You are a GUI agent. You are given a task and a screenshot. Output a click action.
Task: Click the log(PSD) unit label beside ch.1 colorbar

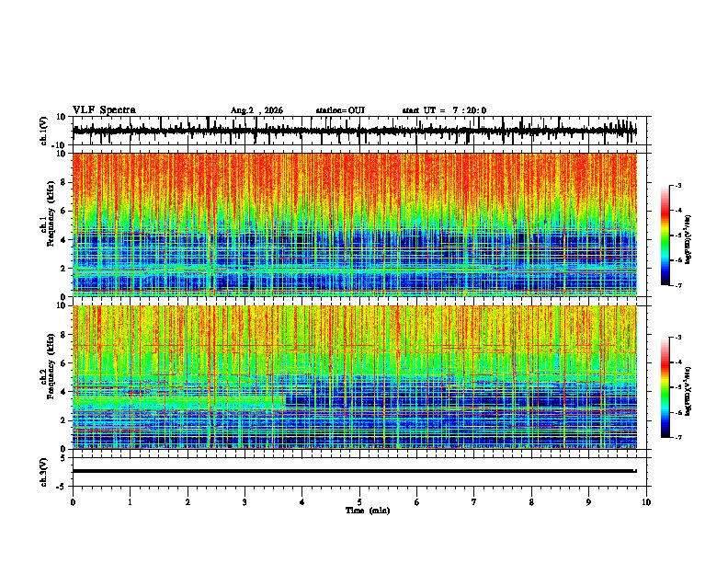tap(688, 239)
